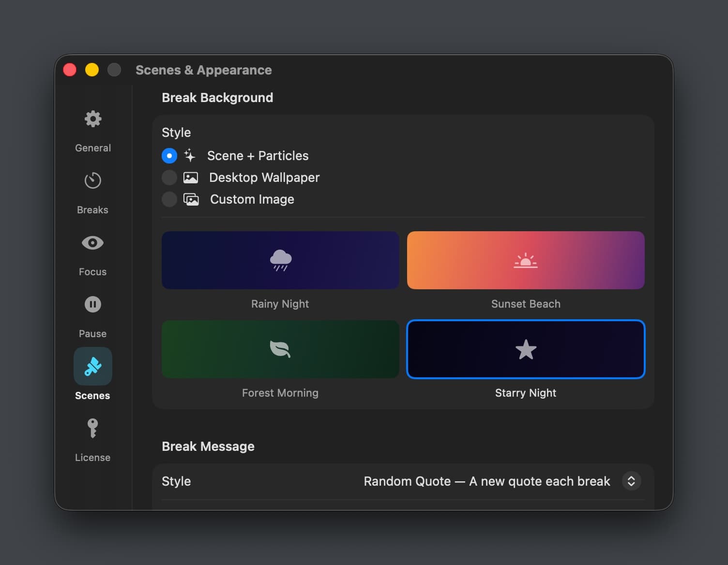Select the Scenes paintbrush icon
This screenshot has height=565, width=728.
tap(92, 366)
